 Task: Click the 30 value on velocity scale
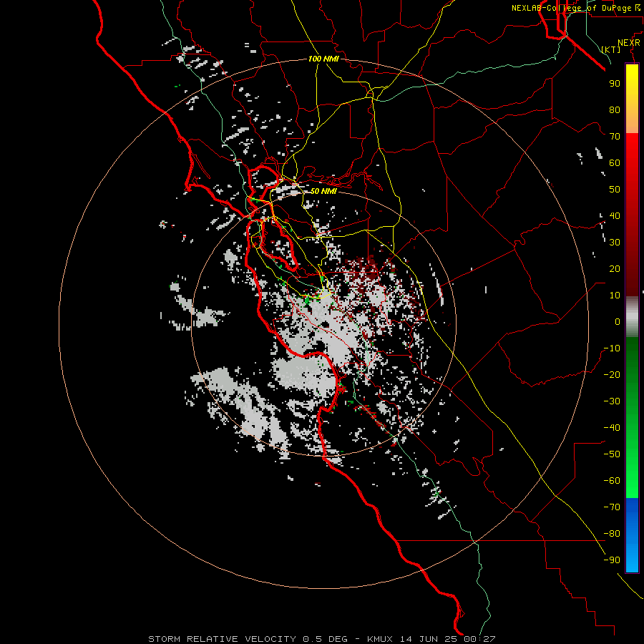(x=615, y=243)
